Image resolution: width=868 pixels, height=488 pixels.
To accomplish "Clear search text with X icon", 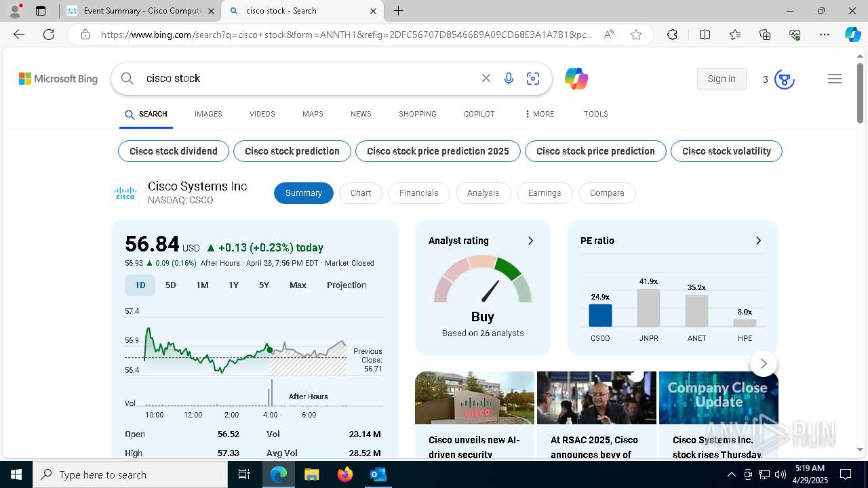I will tap(486, 79).
